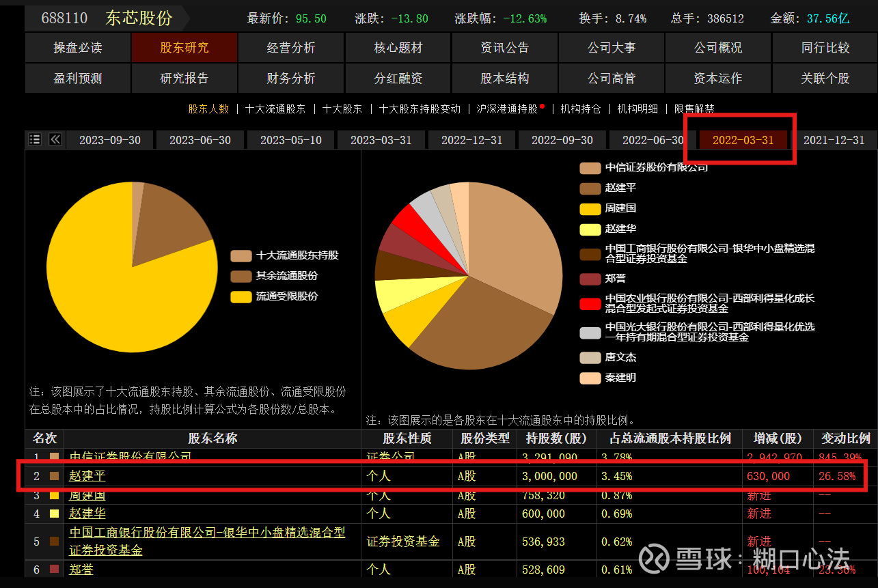Image resolution: width=878 pixels, height=588 pixels.
Task: Select the 2023-03-31 report date tab
Action: 381,139
